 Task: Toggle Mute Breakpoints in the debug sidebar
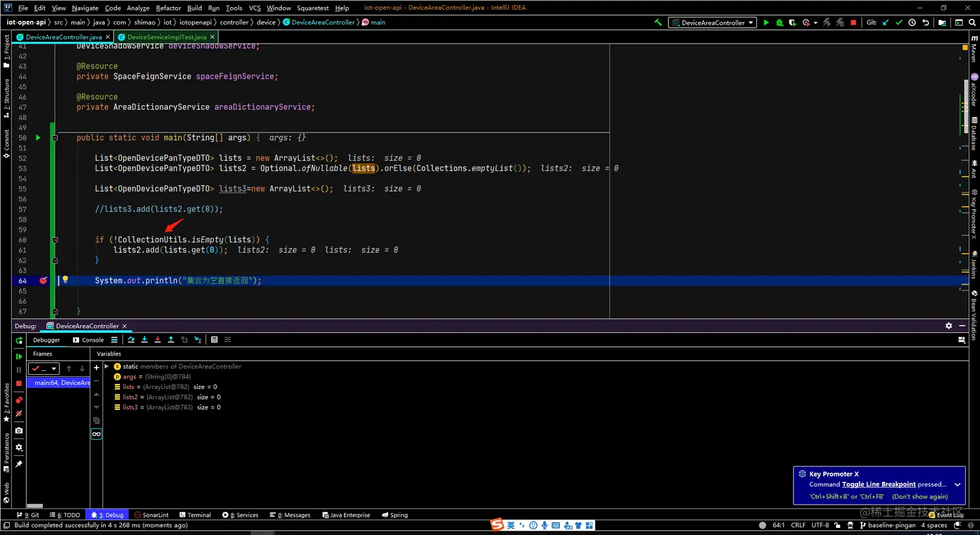click(x=19, y=414)
